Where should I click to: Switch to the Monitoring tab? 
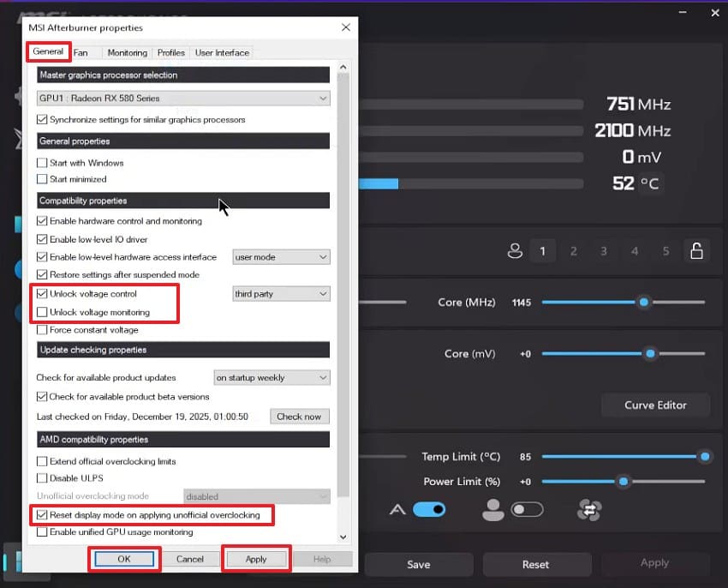pyautogui.click(x=128, y=53)
